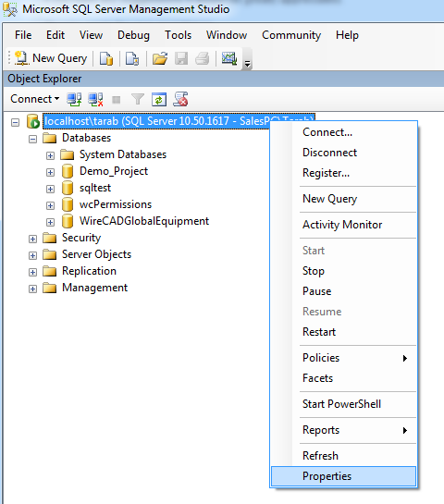Expand the Replication folder node

[32, 272]
